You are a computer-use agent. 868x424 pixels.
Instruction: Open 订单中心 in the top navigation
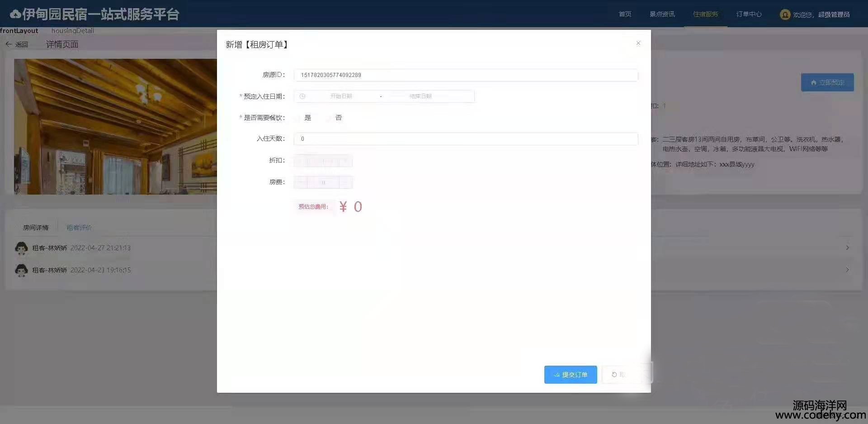pos(749,14)
